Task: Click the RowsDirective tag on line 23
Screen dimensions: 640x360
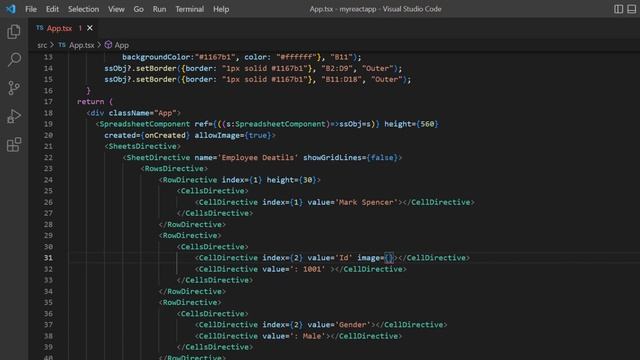Action: (174, 169)
